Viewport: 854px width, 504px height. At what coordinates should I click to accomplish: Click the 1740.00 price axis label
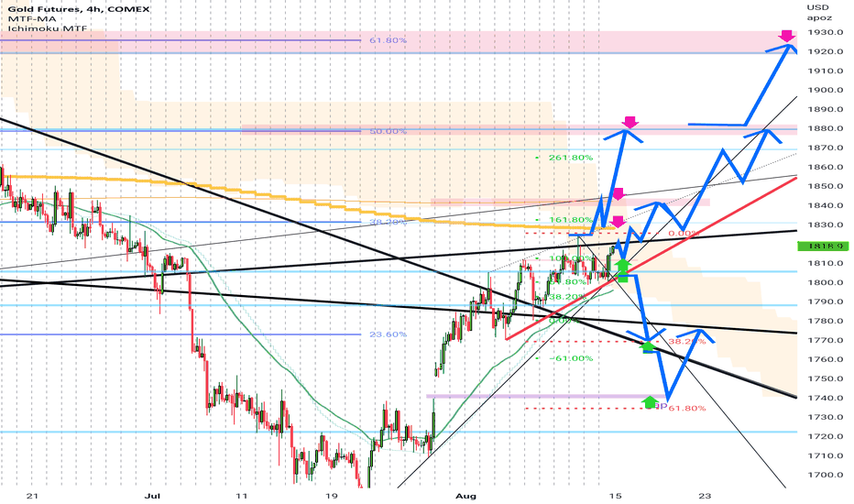tap(825, 398)
